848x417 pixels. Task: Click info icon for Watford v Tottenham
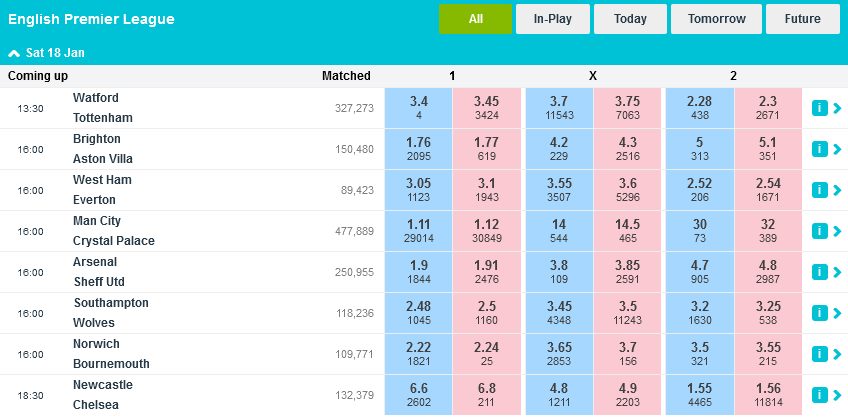point(819,108)
